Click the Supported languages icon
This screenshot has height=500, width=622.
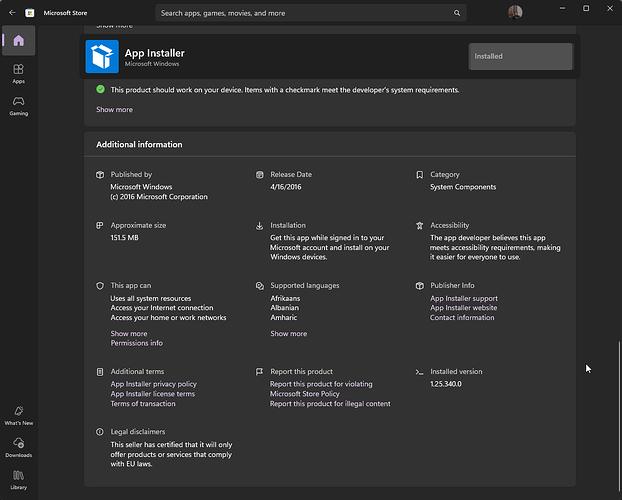click(259, 286)
